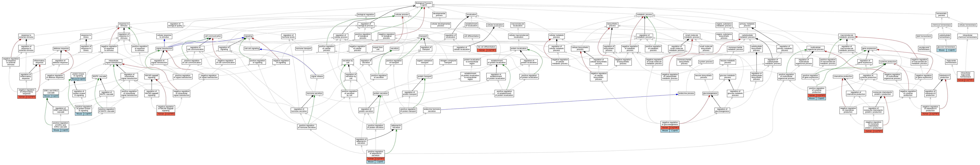
Task: Select the metabolic process node
Action: click(644, 14)
